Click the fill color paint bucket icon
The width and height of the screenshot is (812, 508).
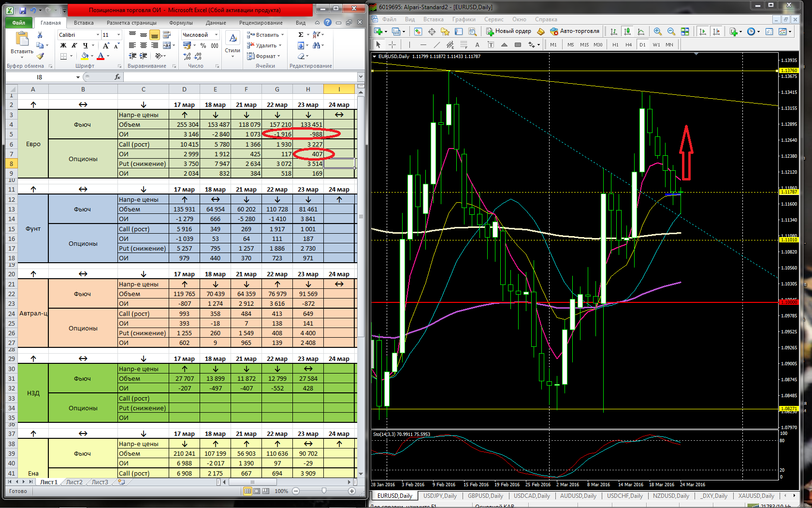click(x=85, y=56)
